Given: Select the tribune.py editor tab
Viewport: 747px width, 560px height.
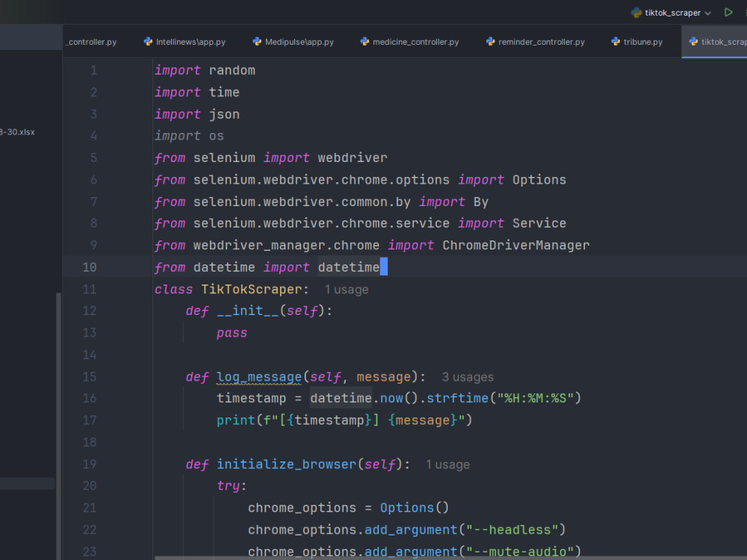Looking at the screenshot, I should click(x=637, y=42).
